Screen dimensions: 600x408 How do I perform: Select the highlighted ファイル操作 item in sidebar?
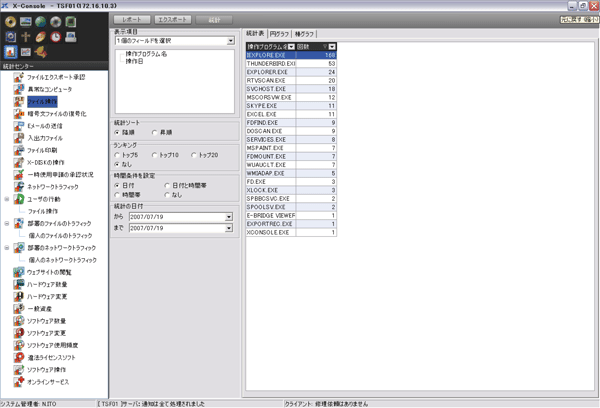[42, 101]
